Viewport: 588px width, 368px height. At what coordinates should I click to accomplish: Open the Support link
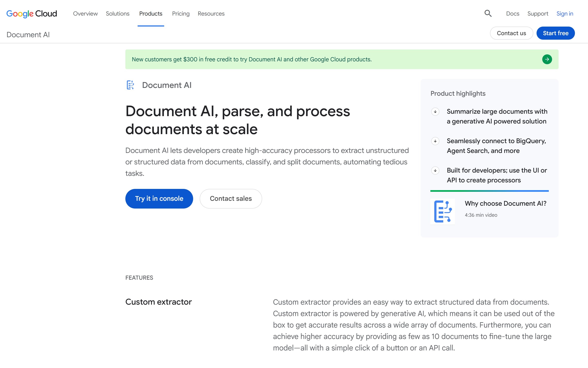(x=538, y=14)
